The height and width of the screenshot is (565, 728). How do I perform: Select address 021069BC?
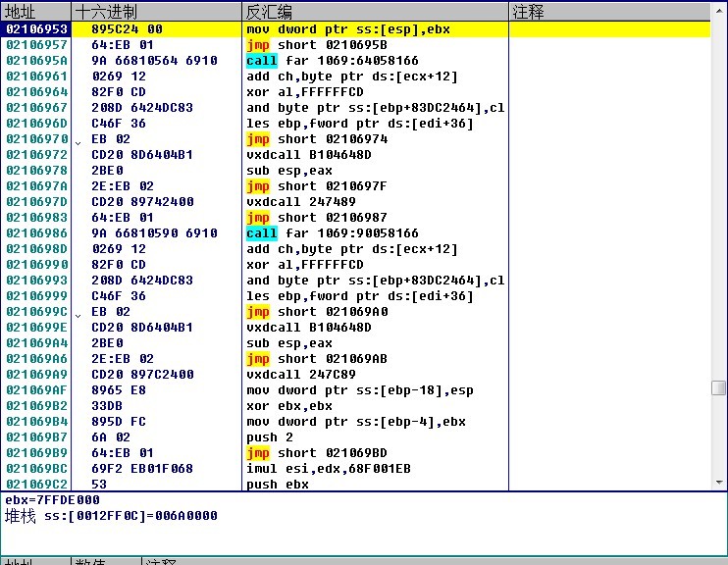[x=36, y=469]
